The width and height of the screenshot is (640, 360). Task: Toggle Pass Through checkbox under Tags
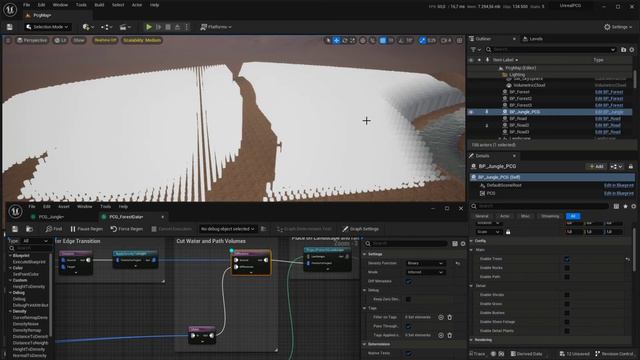click(408, 326)
